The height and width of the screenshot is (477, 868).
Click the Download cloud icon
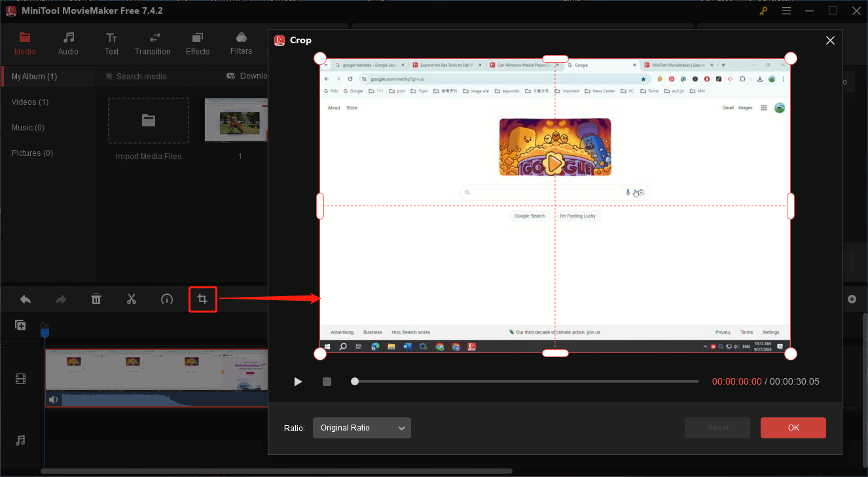(x=230, y=76)
